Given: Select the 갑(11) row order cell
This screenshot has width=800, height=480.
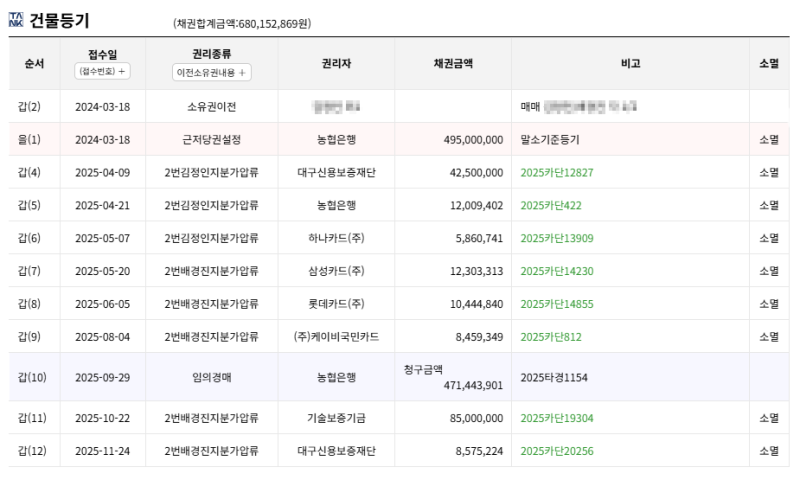Looking at the screenshot, I should 32,418.
